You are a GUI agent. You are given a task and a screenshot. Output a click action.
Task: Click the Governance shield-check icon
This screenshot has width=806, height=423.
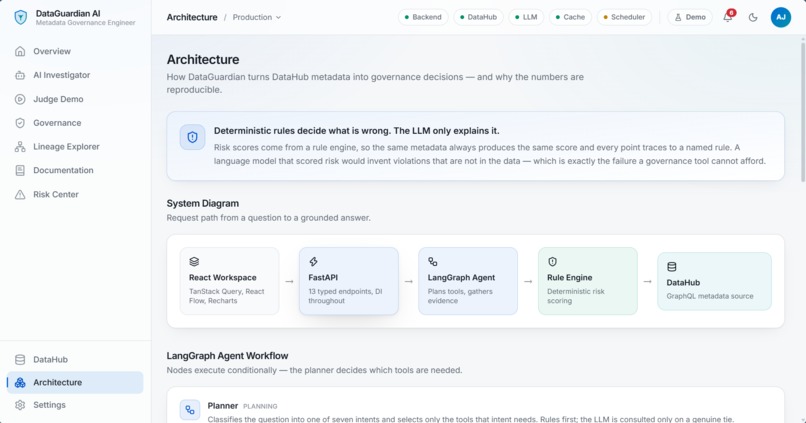coord(20,123)
